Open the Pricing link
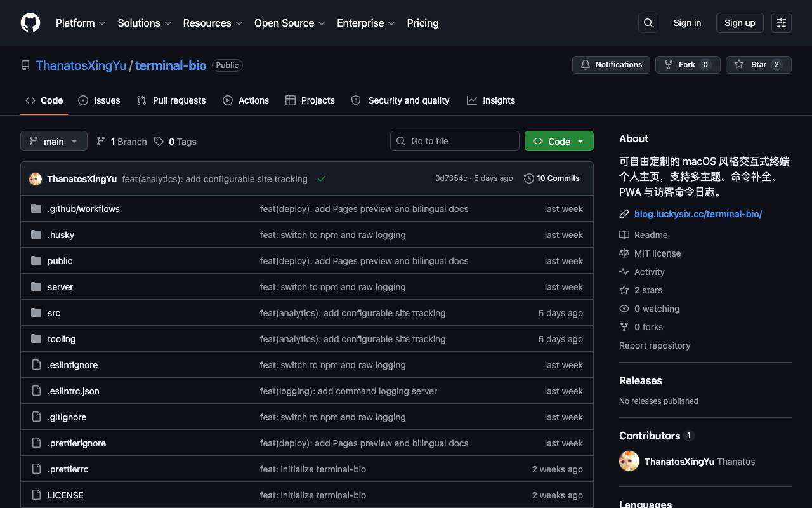The width and height of the screenshot is (812, 508). (422, 23)
